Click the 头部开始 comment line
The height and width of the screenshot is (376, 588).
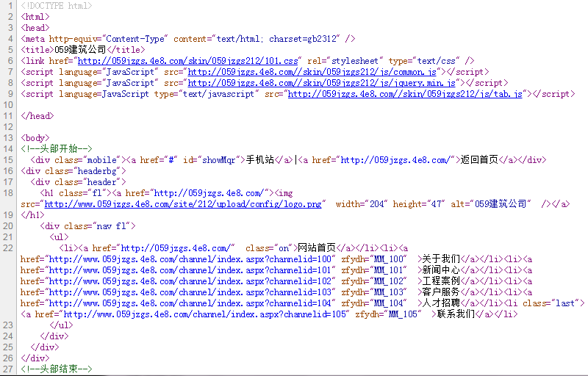pyautogui.click(x=57, y=149)
